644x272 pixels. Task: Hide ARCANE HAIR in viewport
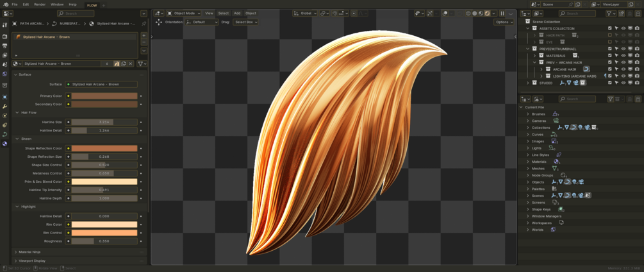click(x=623, y=69)
